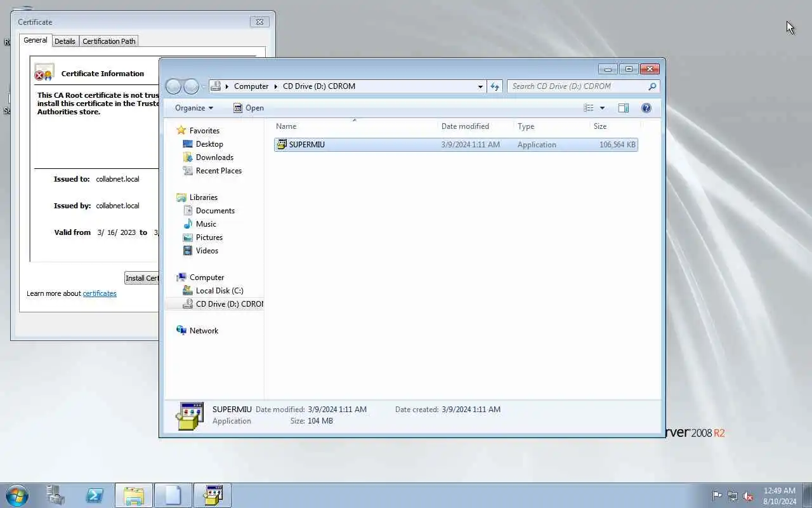This screenshot has height=508, width=812.
Task: Switch to the Certification Path tab
Action: [109, 41]
